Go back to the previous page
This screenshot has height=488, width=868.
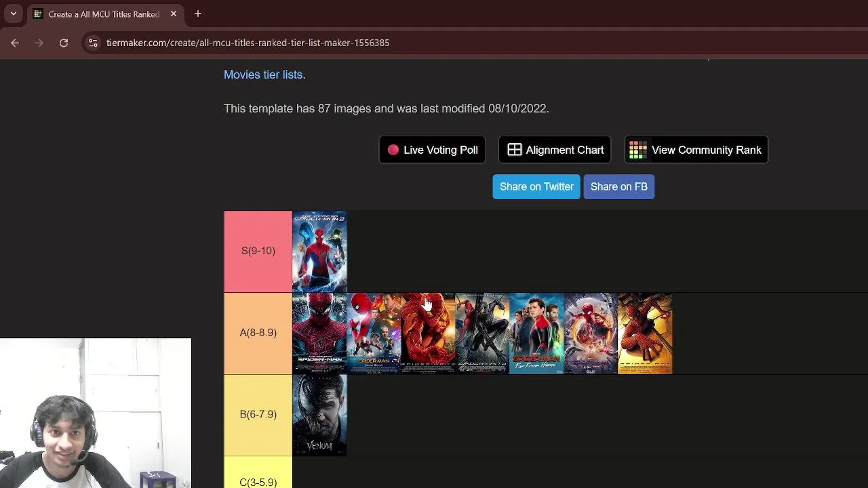[x=15, y=43]
